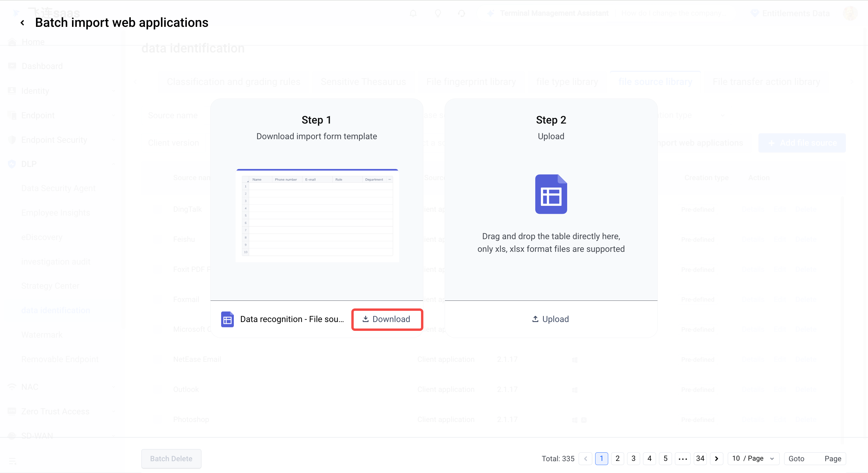Open the 10 / Page size dropdown

click(753, 459)
